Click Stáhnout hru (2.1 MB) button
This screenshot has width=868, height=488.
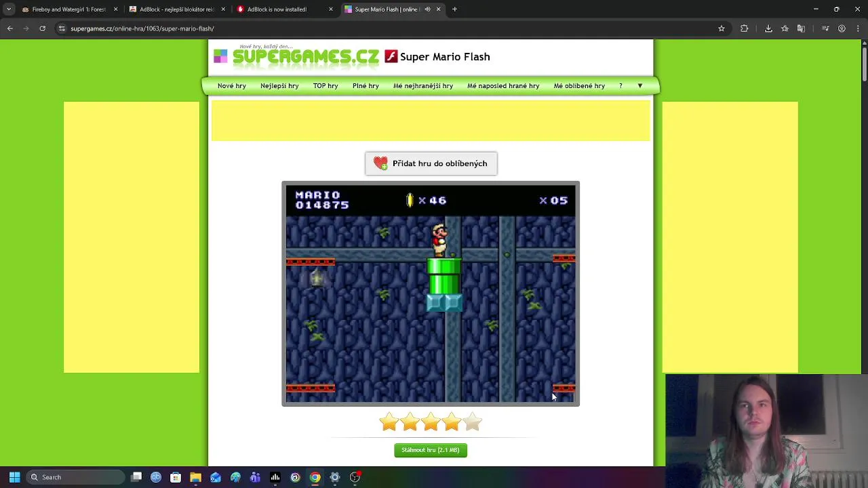(431, 450)
